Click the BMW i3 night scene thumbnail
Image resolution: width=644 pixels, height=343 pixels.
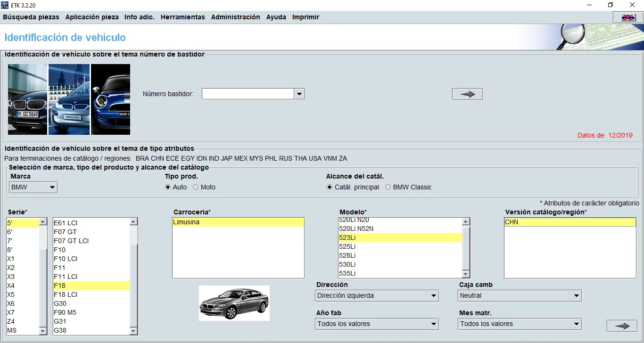coord(69,99)
